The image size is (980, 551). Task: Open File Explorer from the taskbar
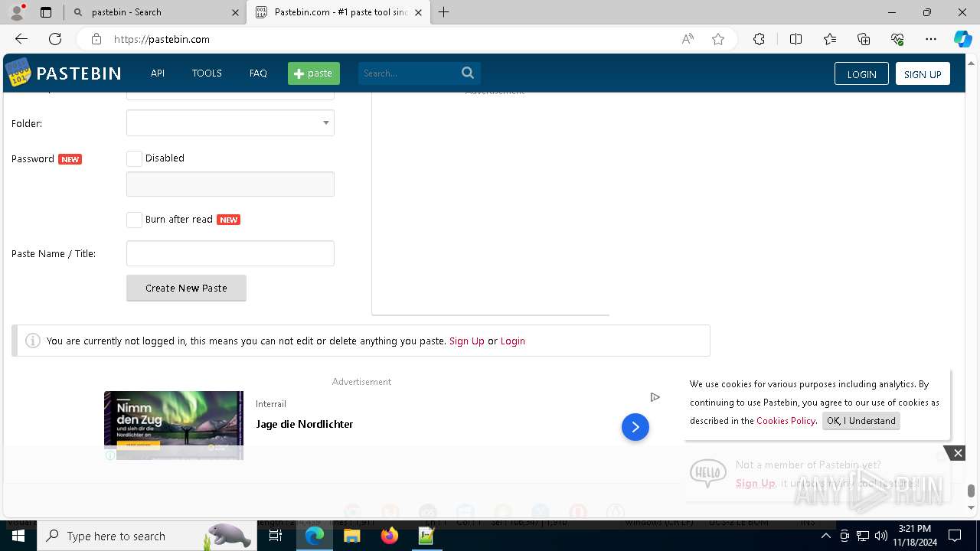pos(351,536)
